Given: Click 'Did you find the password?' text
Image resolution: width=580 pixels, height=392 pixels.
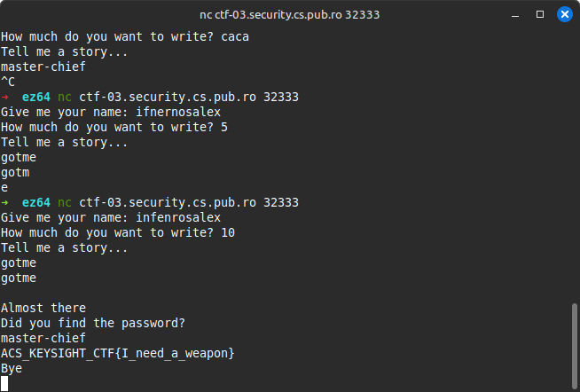Looking at the screenshot, I should pos(93,323).
